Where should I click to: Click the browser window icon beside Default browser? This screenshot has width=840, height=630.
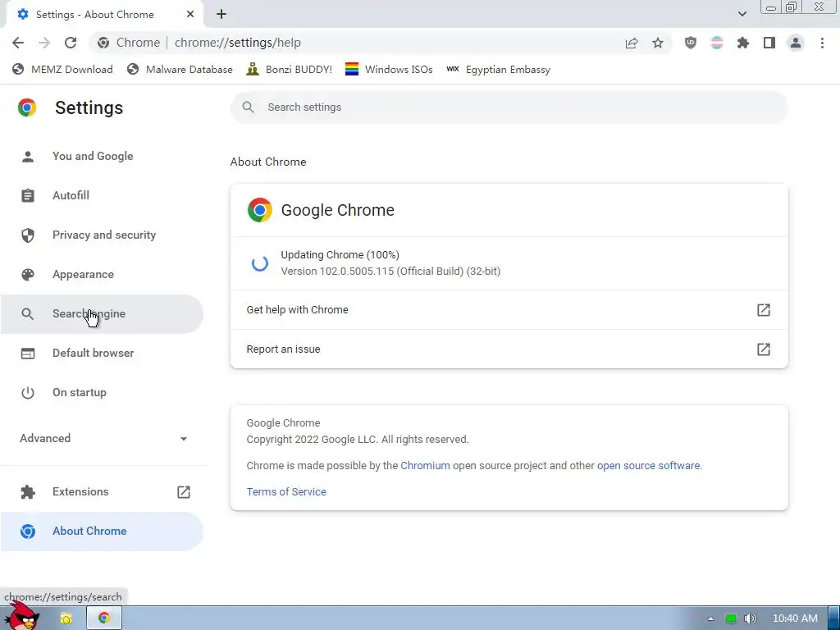pos(28,353)
